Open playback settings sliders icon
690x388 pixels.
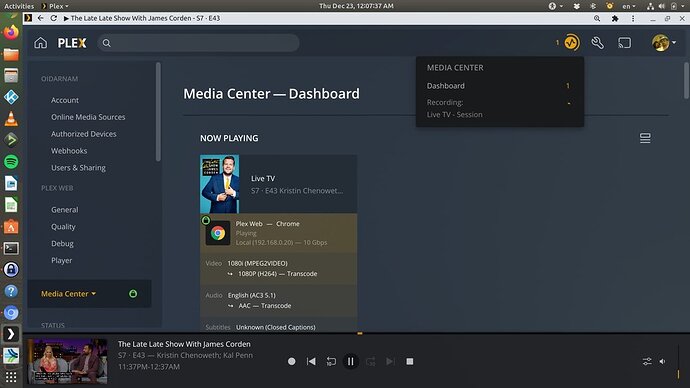click(x=647, y=362)
